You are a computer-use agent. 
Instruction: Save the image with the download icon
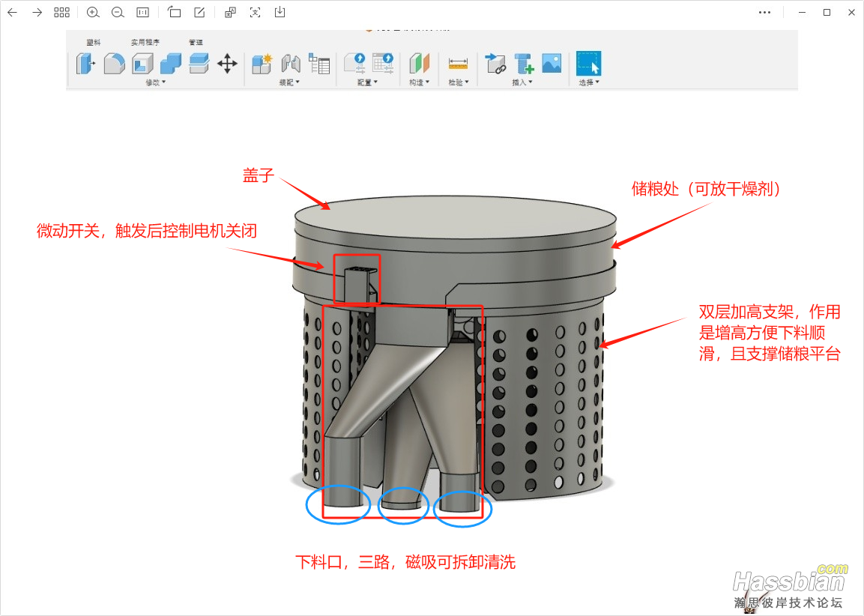280,12
